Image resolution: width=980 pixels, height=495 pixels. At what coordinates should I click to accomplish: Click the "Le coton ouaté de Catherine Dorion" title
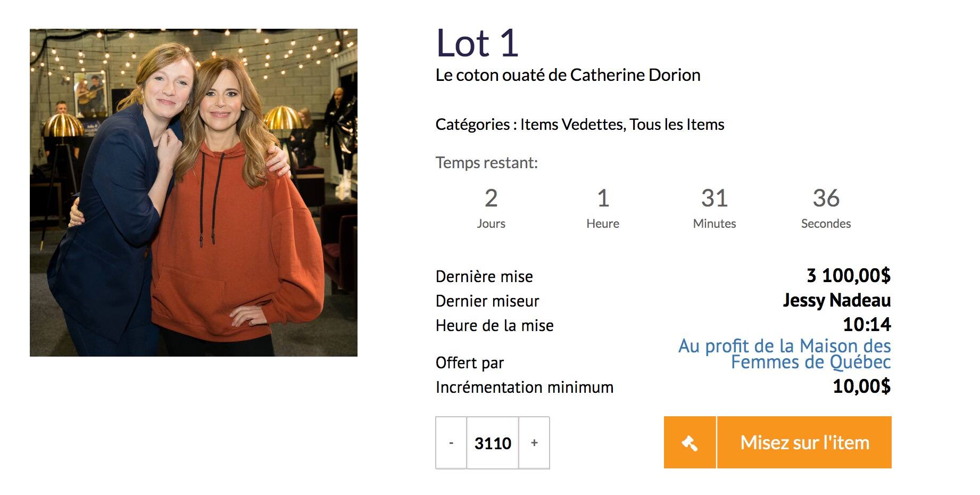(568, 75)
